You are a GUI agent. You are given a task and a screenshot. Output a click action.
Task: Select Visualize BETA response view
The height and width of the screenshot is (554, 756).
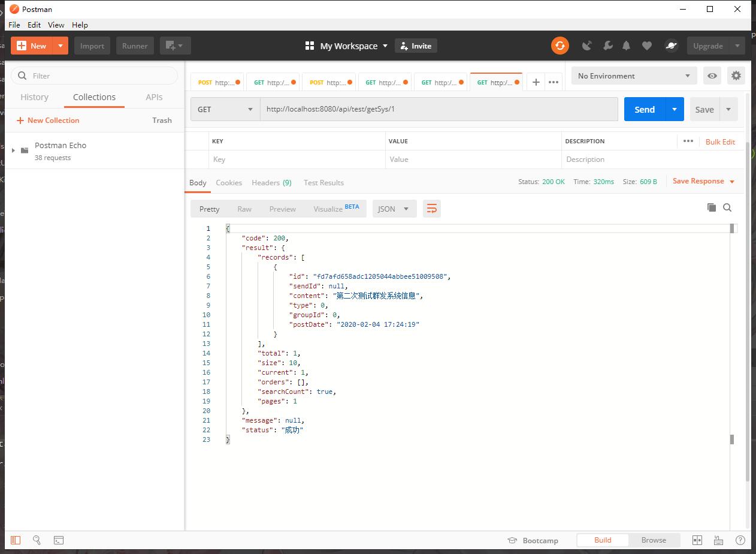(x=336, y=209)
